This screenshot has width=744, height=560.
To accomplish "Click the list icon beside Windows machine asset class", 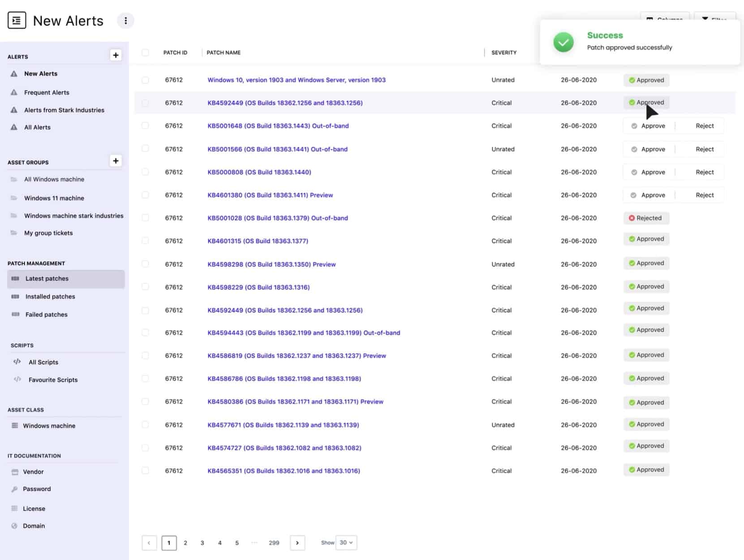I will (15, 426).
